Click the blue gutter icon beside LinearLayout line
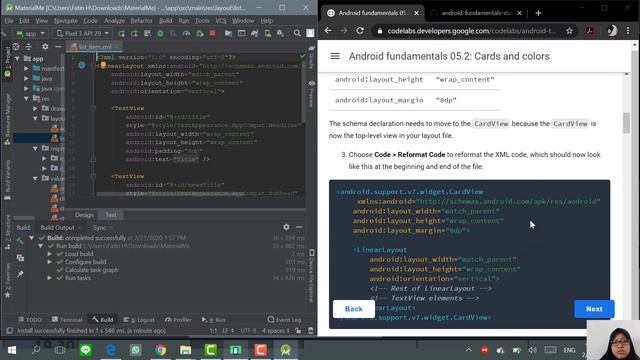Screen dimensions: 640x360 pos(82,65)
